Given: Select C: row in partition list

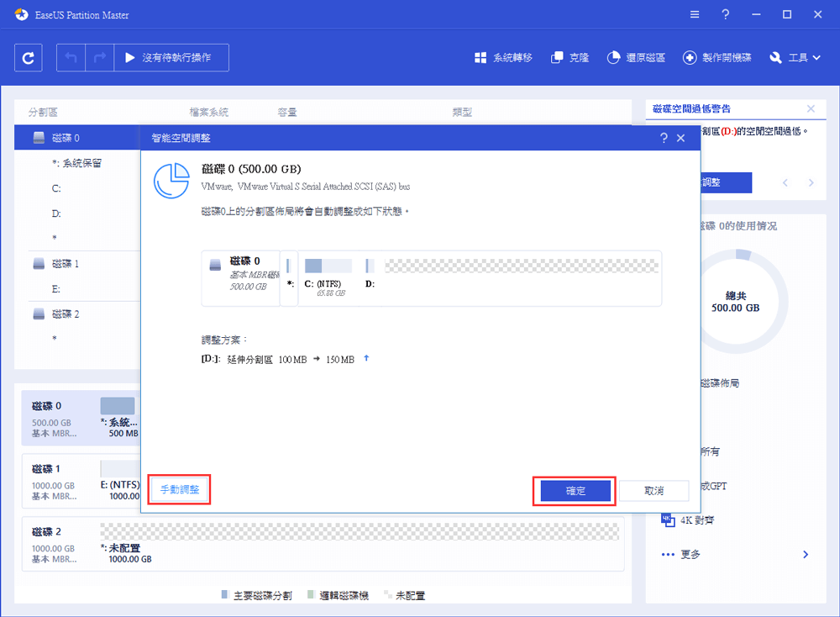Looking at the screenshot, I should click(77, 188).
